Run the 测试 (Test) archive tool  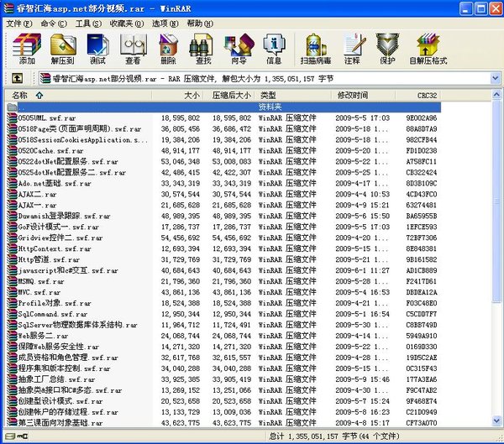(98, 49)
